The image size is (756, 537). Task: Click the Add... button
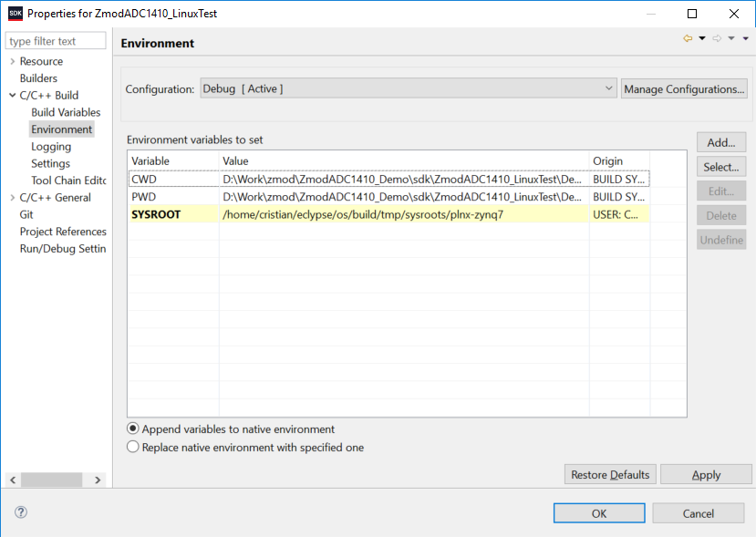721,143
